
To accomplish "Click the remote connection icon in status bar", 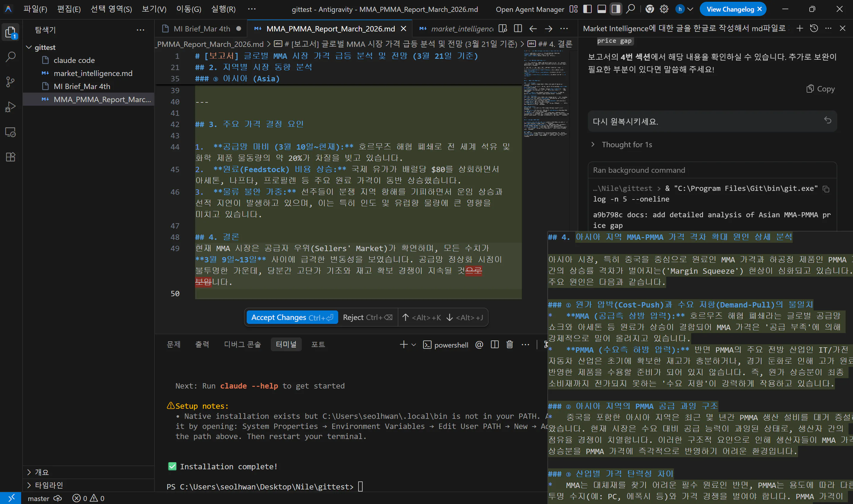I will (x=11, y=498).
